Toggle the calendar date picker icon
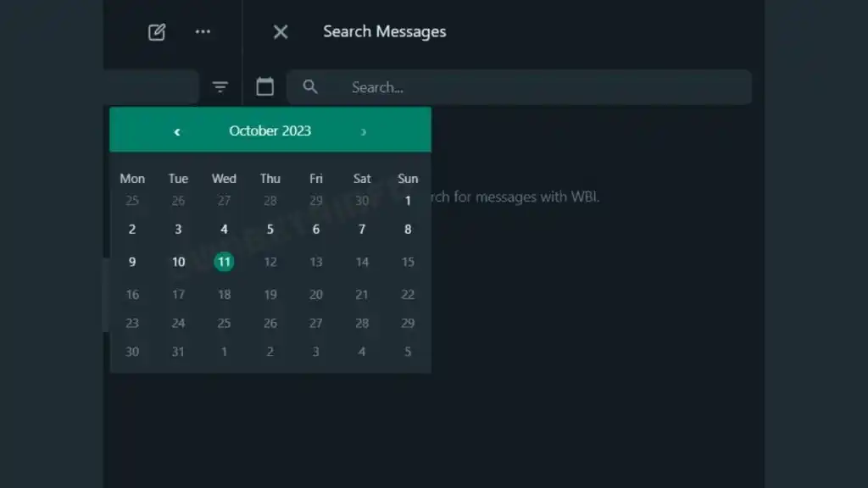 (265, 87)
